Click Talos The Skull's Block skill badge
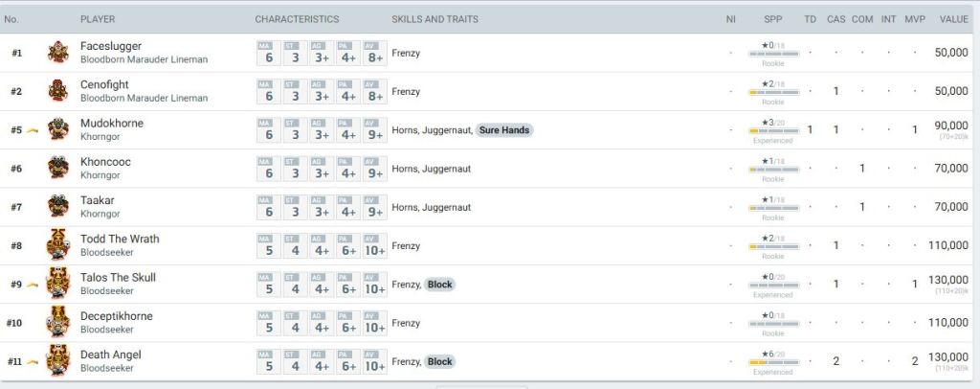The height and width of the screenshot is (389, 980). click(x=439, y=285)
